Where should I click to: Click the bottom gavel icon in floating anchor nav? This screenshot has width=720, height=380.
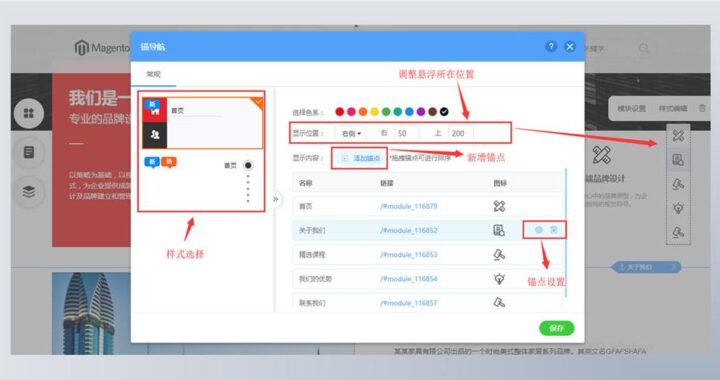[x=678, y=232]
